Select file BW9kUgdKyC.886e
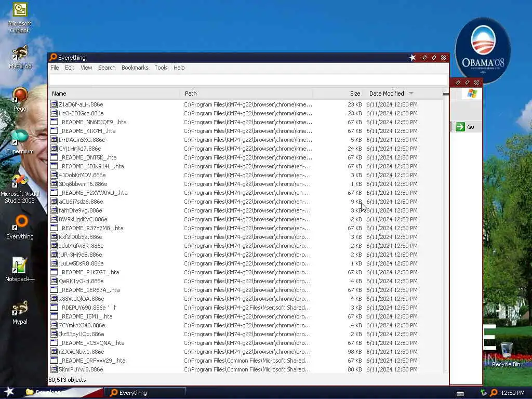532x399 pixels. (83, 219)
